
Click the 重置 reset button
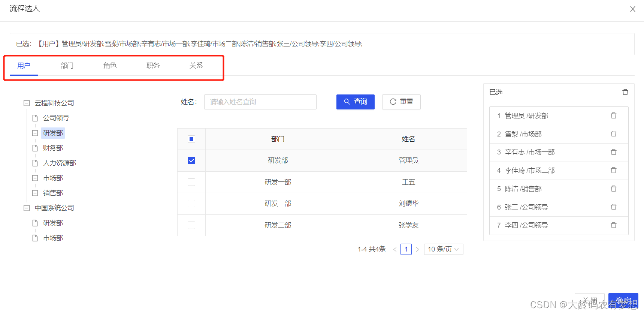401,102
